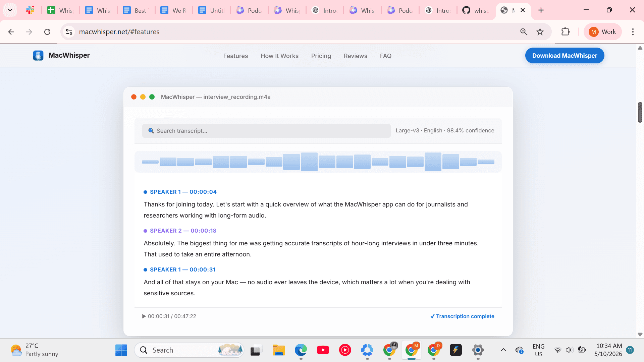View site information icon in address bar

tap(69, 32)
